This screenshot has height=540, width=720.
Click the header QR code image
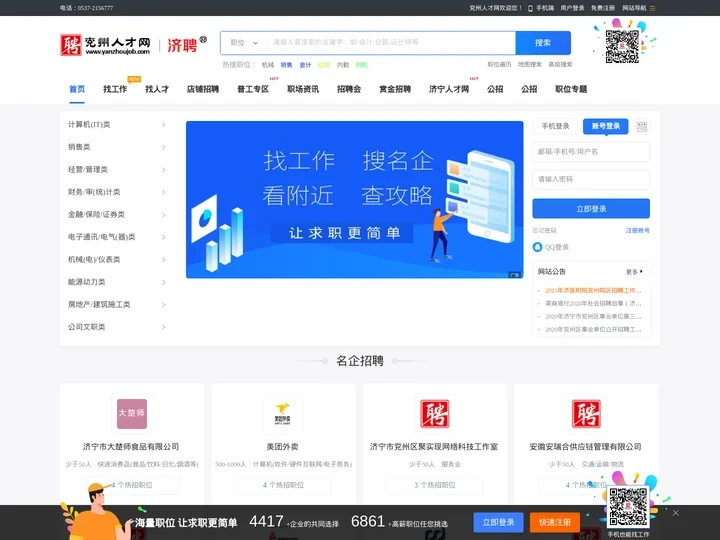click(622, 46)
